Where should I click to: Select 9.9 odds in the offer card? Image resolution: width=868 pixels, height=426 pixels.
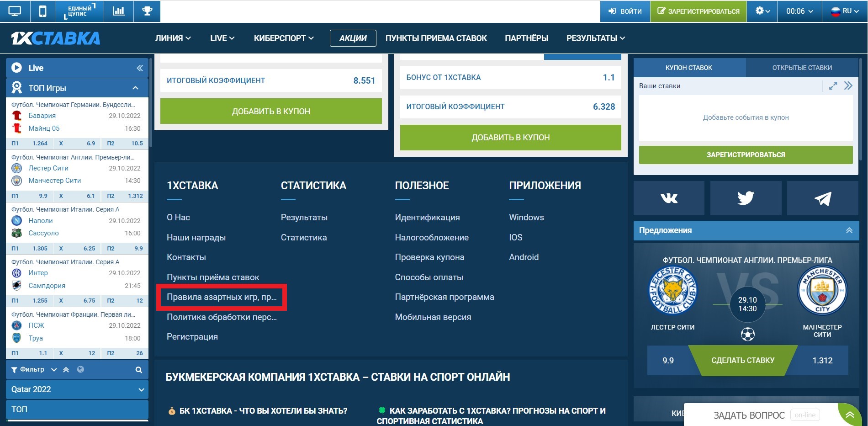coord(668,361)
